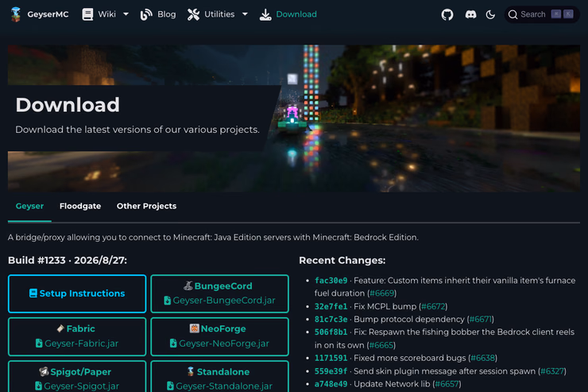Viewport: 588px width, 392px height.
Task: Open commit fac30e9
Action: point(331,281)
